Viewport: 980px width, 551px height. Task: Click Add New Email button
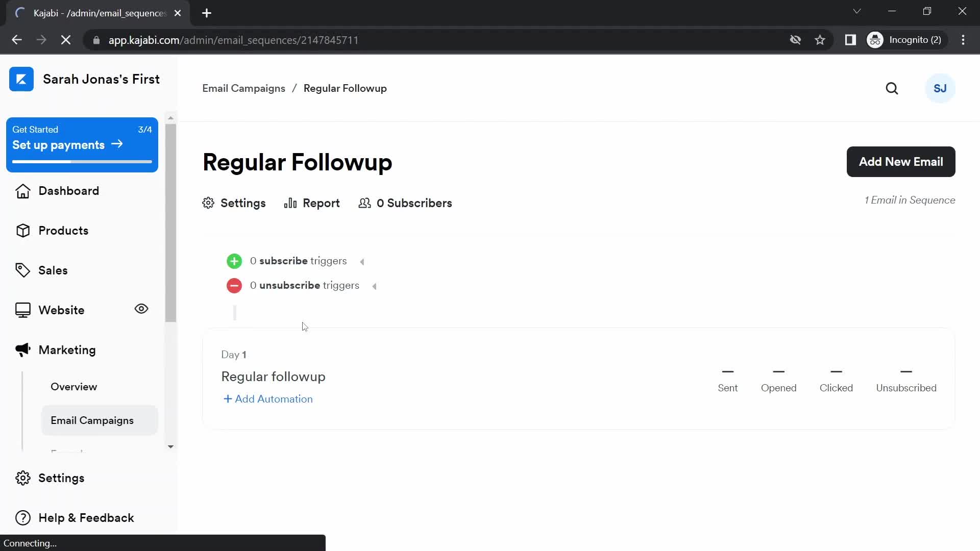click(901, 162)
